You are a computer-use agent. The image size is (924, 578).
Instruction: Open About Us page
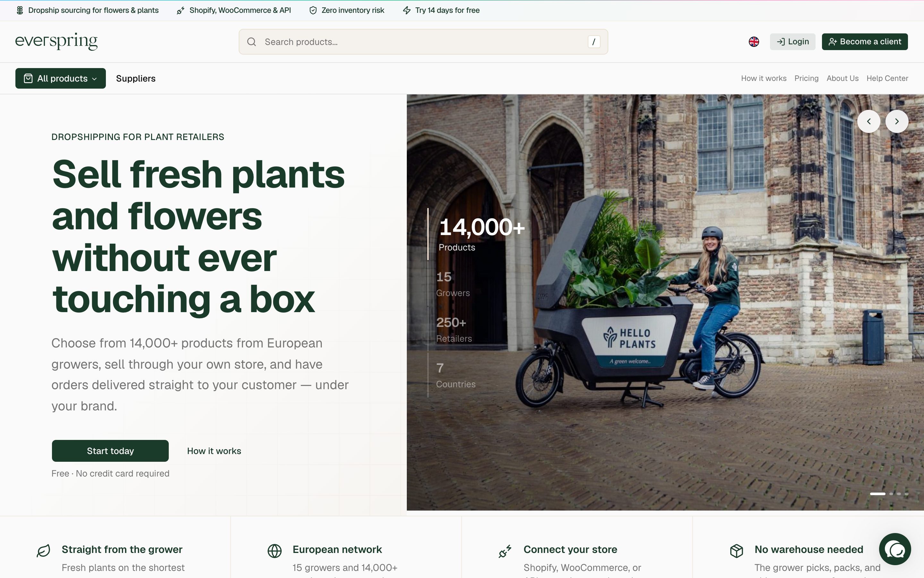pyautogui.click(x=842, y=78)
